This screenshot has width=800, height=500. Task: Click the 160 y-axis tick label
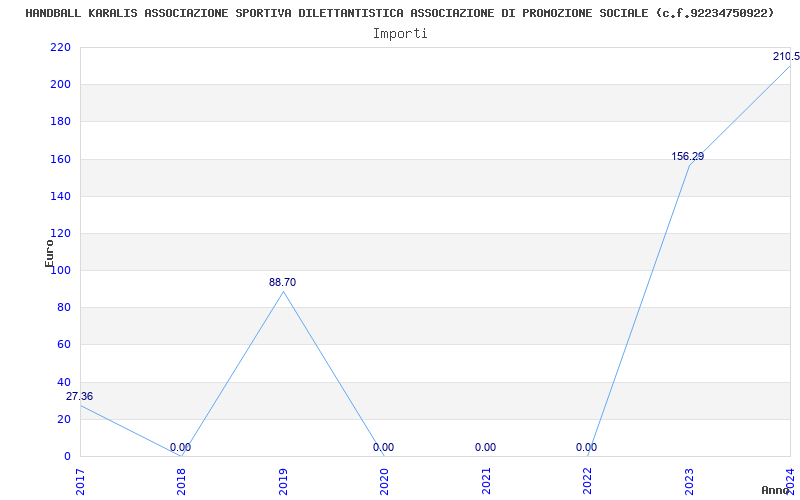tap(60, 159)
